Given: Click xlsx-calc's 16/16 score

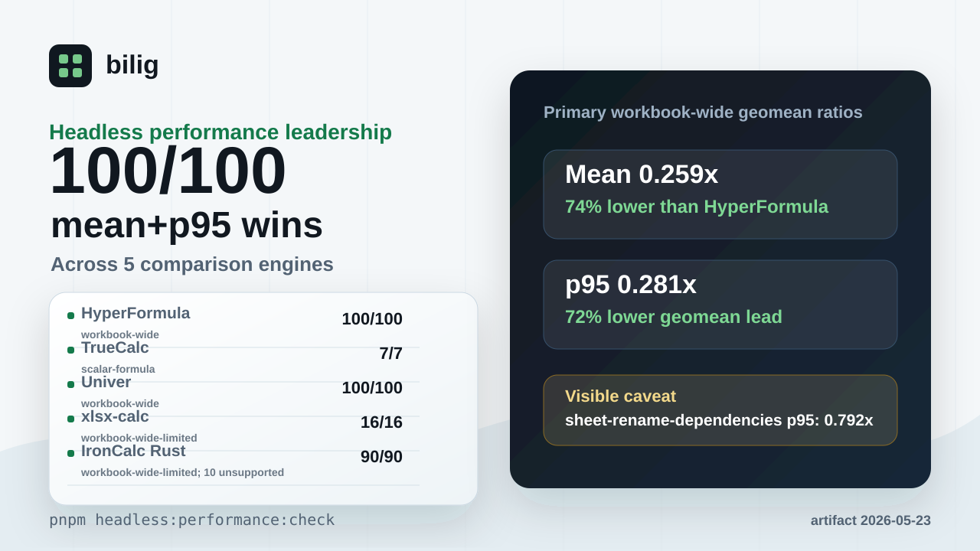Looking at the screenshot, I should 381,422.
